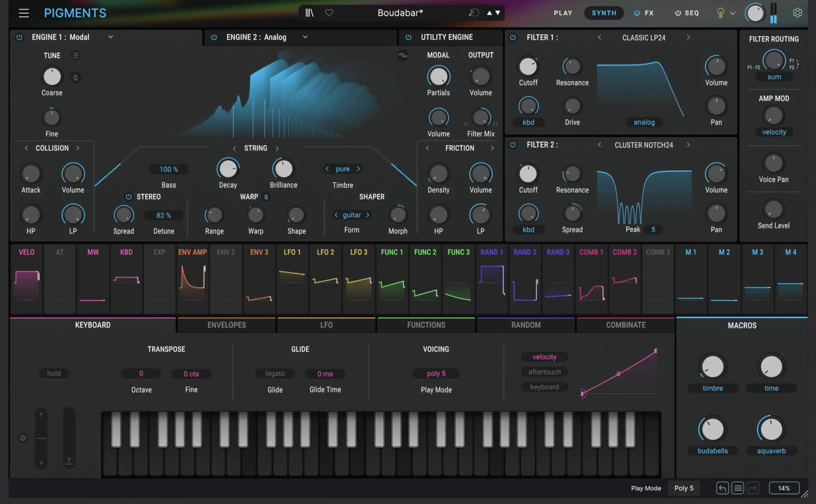Click the undo arrow in status bar
This screenshot has width=816, height=504.
point(722,488)
